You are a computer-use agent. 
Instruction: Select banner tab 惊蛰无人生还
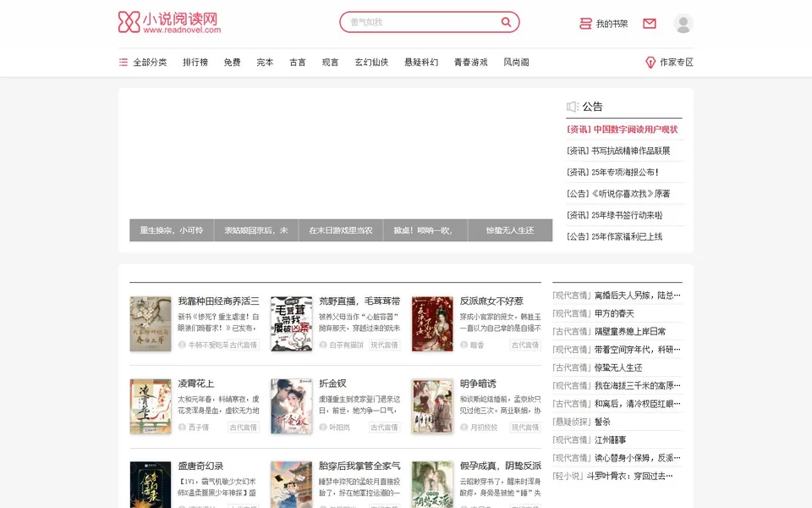coord(510,230)
